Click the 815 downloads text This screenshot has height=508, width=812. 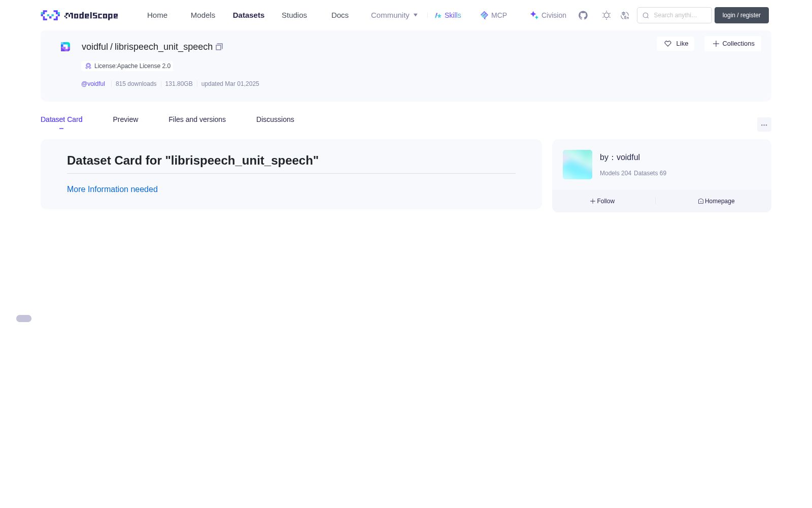[136, 84]
